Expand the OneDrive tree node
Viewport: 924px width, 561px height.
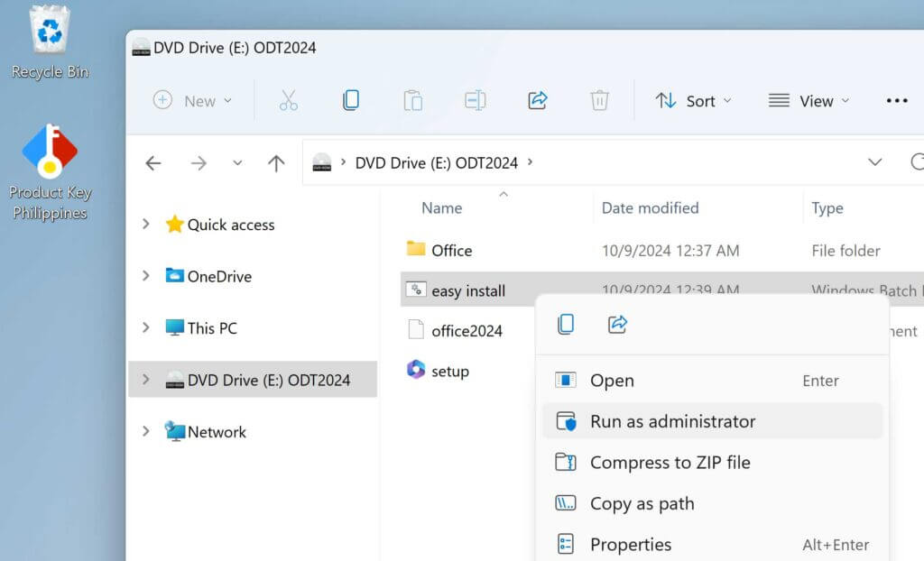point(146,276)
